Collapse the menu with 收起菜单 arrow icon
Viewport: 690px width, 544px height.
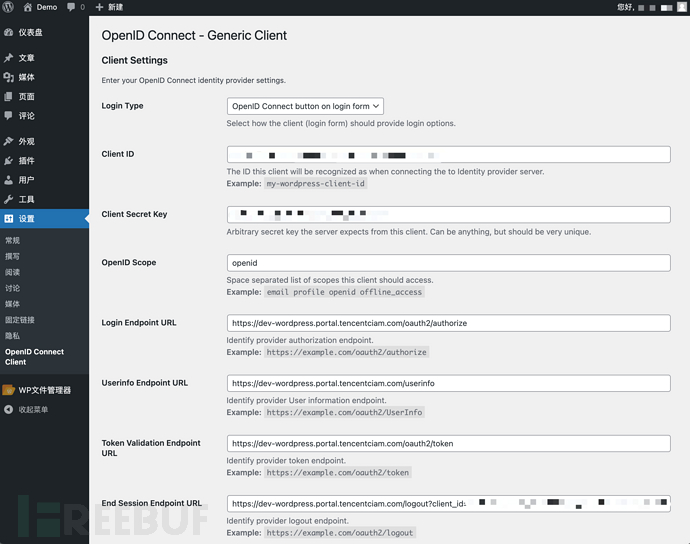tap(8, 409)
